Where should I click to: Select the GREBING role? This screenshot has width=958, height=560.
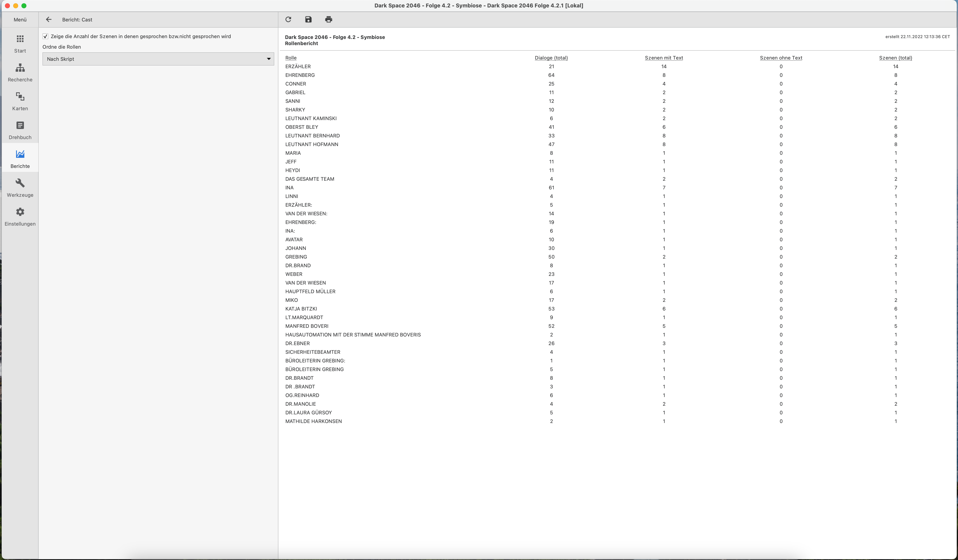coord(296,257)
